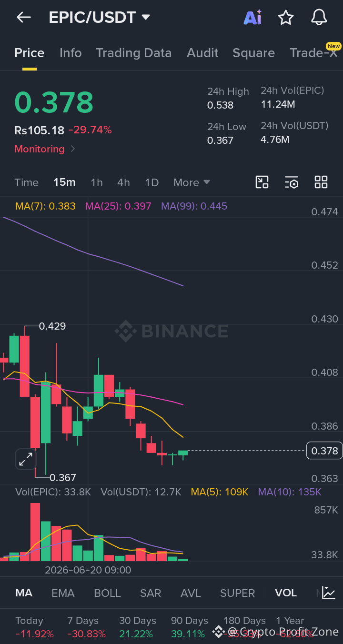This screenshot has height=644, width=343.
Task: Open EPIC/USDT pair selector dropdown
Action: coord(100,18)
